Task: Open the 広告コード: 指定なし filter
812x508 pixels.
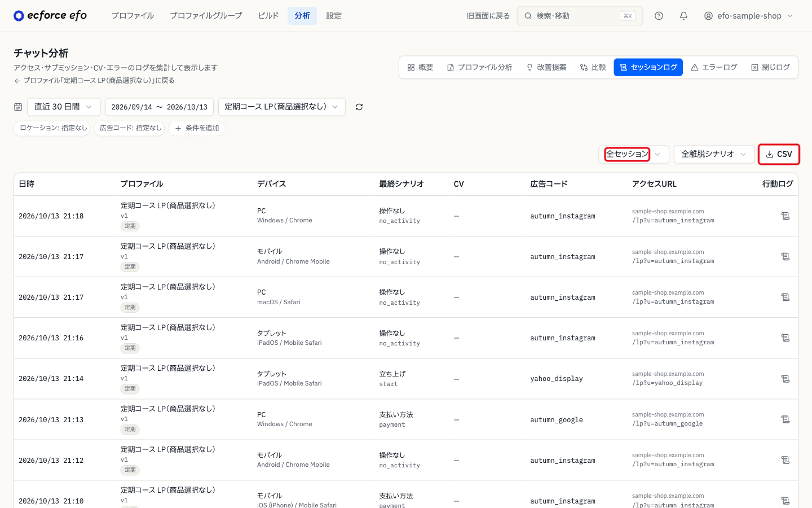Action: pyautogui.click(x=130, y=128)
